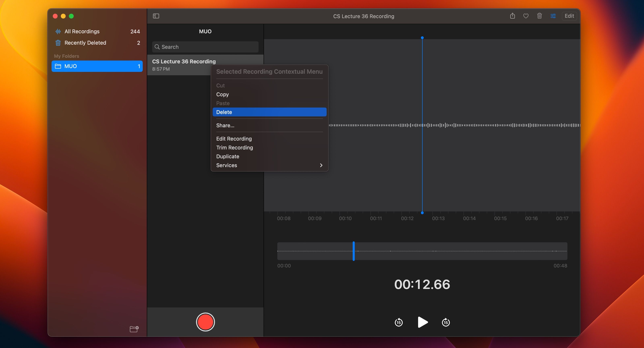Share the recording via the toolbar share icon

coord(513,16)
